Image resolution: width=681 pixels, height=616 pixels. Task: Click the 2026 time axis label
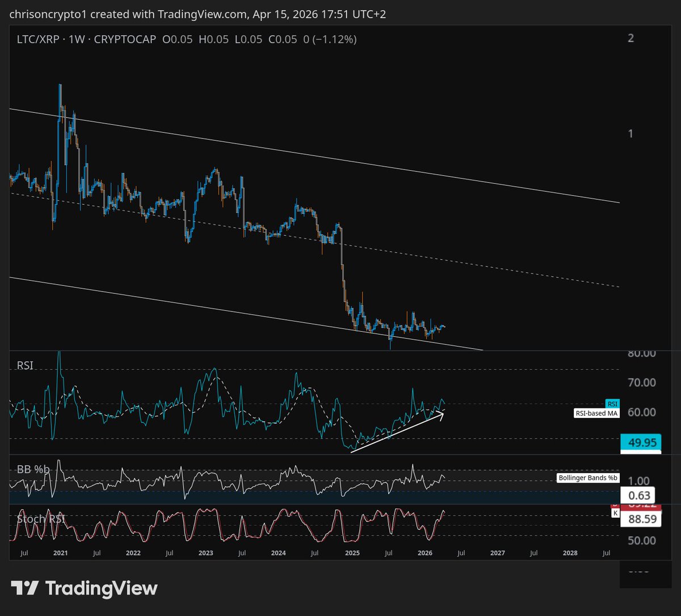click(x=424, y=552)
